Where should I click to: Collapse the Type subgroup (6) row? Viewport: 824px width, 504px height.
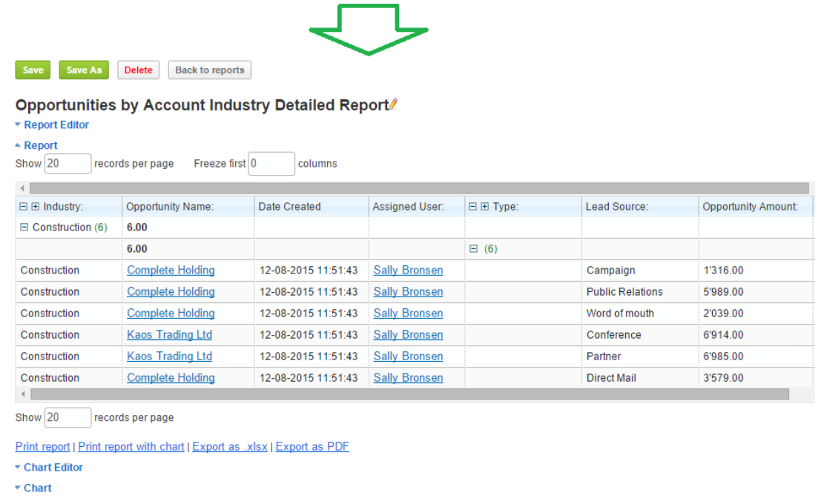(x=474, y=249)
